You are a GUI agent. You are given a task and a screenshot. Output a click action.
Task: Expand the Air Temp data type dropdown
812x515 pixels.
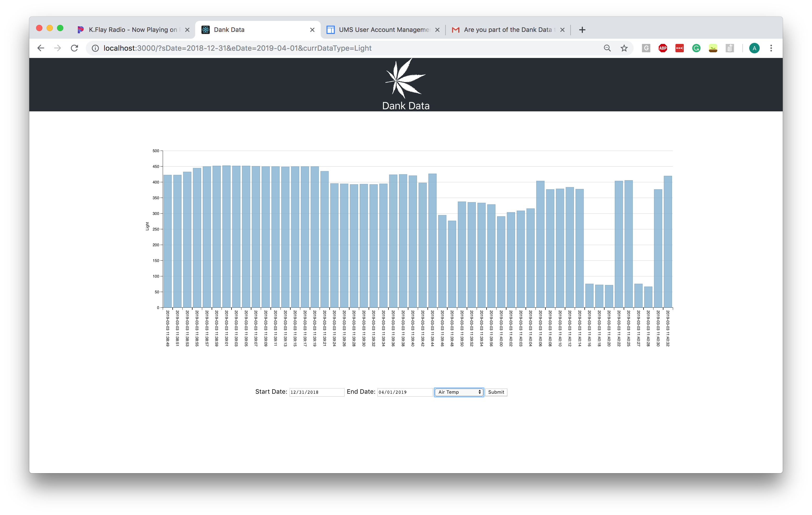[459, 392]
